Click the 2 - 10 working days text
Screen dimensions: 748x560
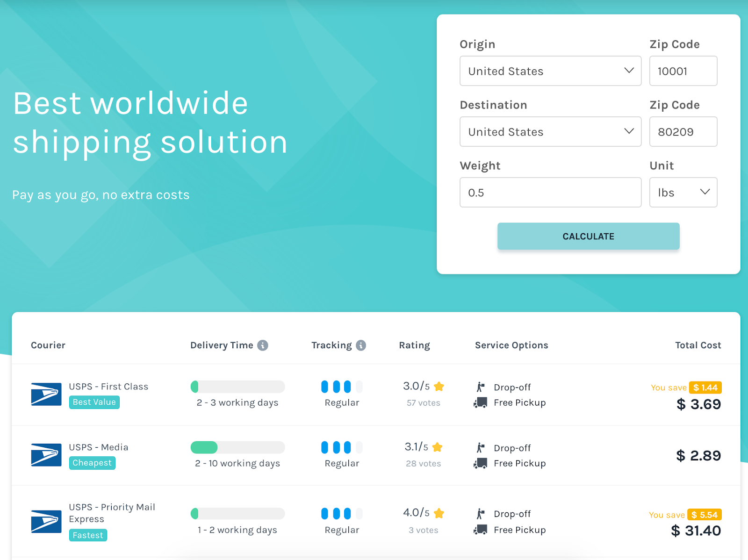point(237,464)
